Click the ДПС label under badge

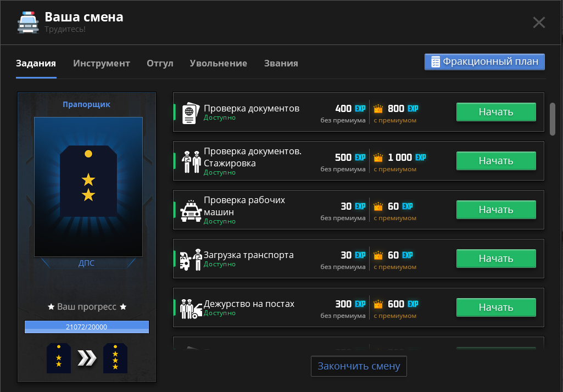point(87,263)
